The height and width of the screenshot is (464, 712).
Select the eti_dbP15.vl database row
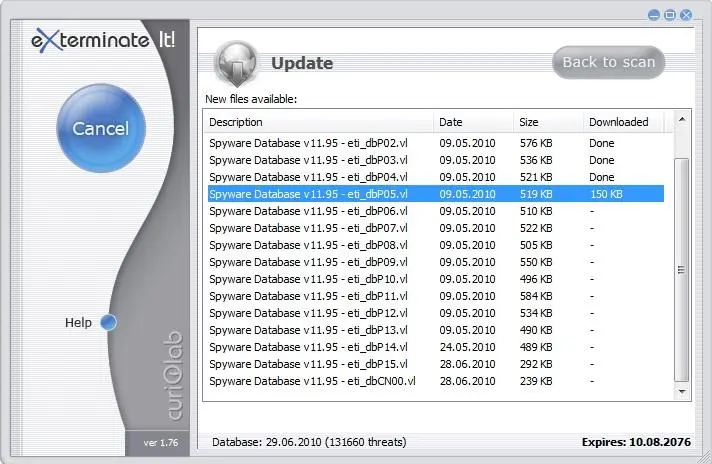click(x=436, y=364)
